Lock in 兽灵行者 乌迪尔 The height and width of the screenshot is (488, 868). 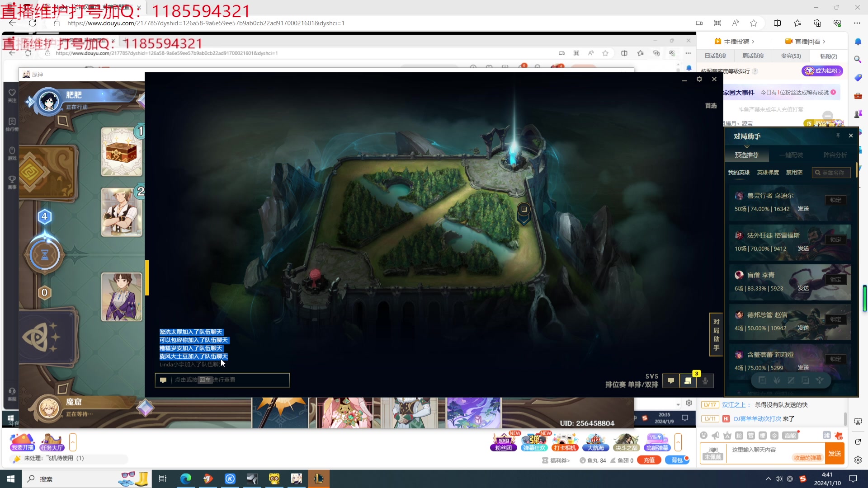(x=835, y=200)
